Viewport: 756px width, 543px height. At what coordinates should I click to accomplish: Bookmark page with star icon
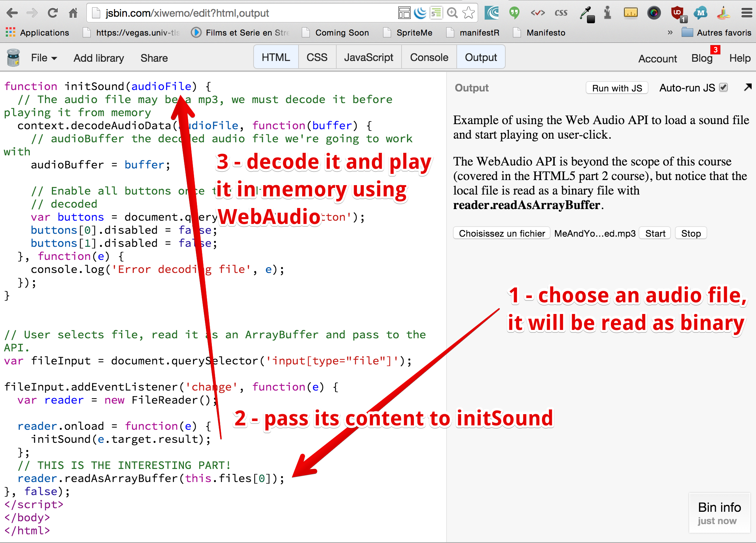tap(469, 13)
